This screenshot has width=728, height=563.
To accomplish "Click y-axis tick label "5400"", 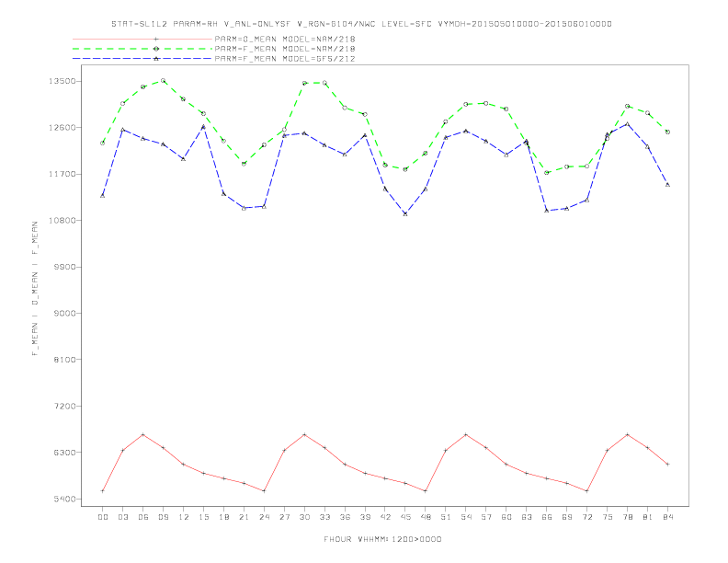I will pos(64,499).
